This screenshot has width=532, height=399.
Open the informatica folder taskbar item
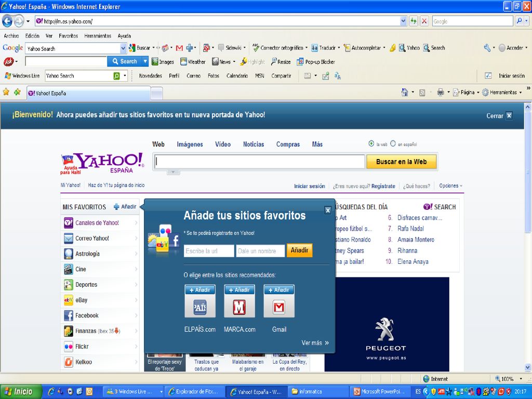click(x=318, y=392)
